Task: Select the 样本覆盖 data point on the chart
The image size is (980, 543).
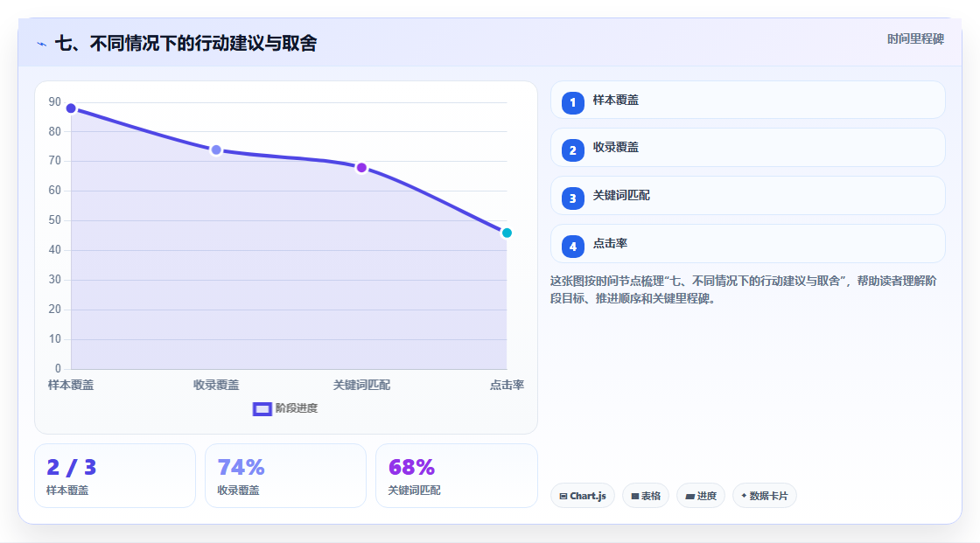Action: coord(71,108)
